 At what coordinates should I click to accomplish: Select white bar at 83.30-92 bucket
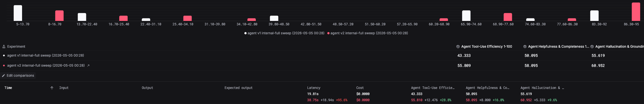click(x=594, y=16)
